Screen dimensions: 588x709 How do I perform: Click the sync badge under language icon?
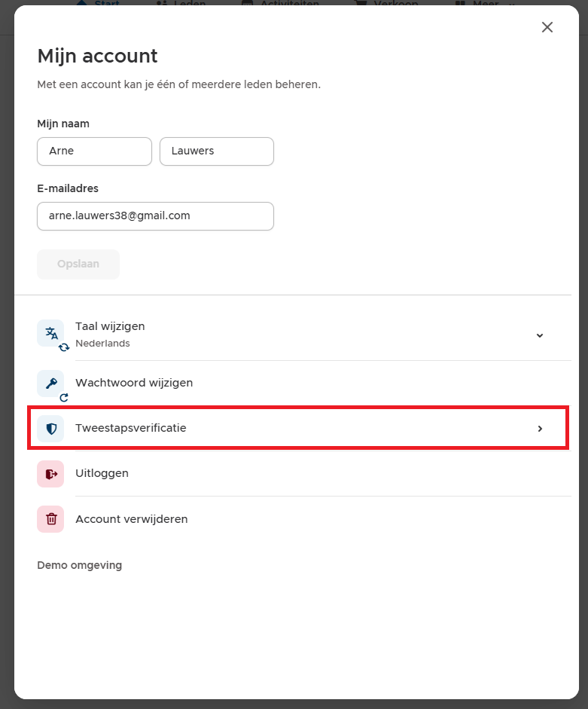[64, 347]
